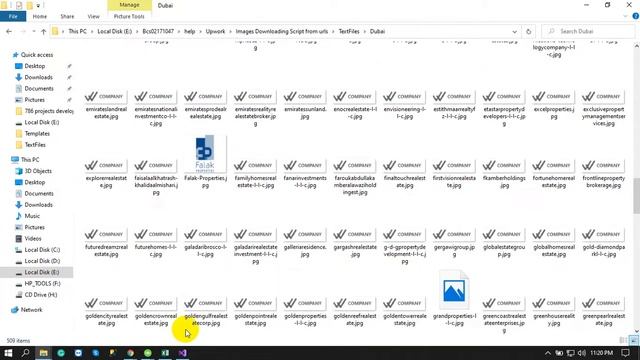640x360 pixels.
Task: Open 786 projects folder in Quick access
Action: 44,111
